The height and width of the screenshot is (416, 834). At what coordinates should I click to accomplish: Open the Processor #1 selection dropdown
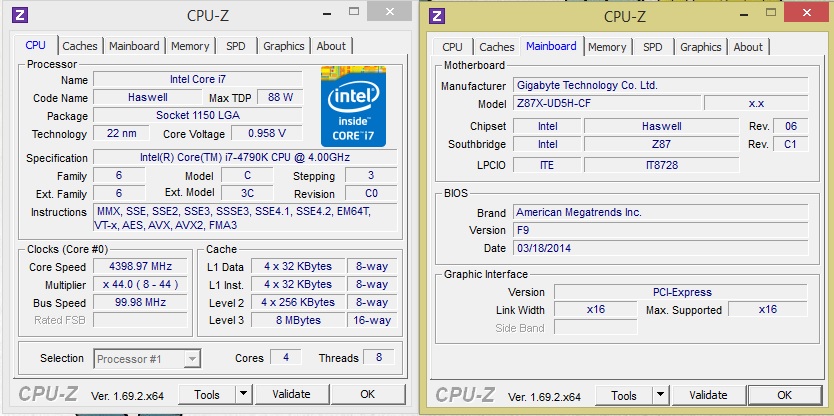[147, 359]
